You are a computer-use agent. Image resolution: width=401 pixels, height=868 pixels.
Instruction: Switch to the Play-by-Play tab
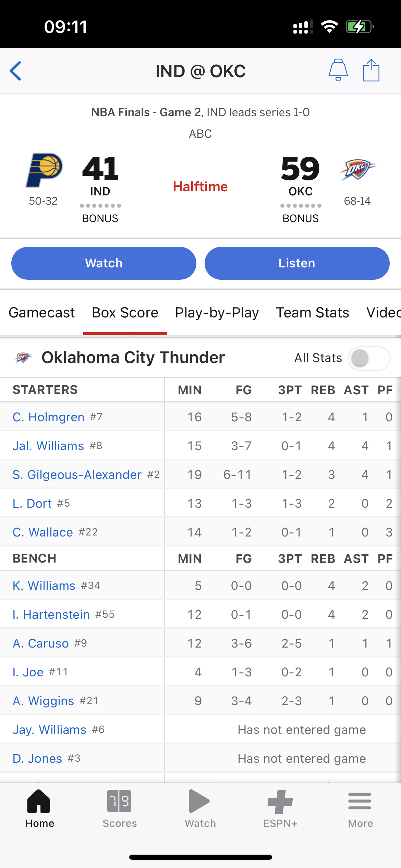coord(217,313)
